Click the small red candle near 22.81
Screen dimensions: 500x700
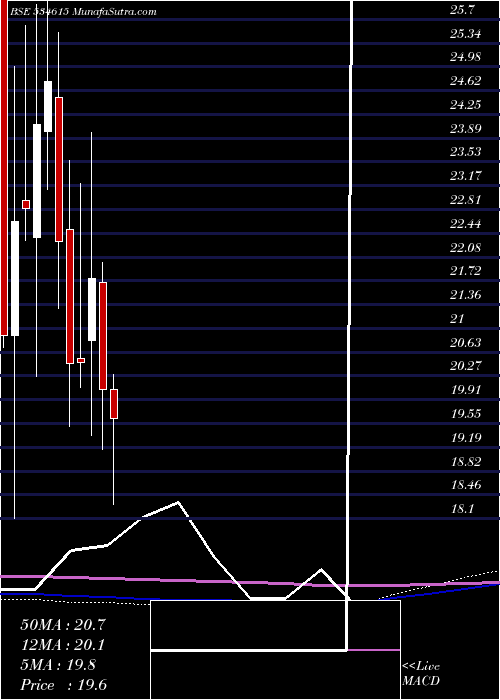pos(26,204)
